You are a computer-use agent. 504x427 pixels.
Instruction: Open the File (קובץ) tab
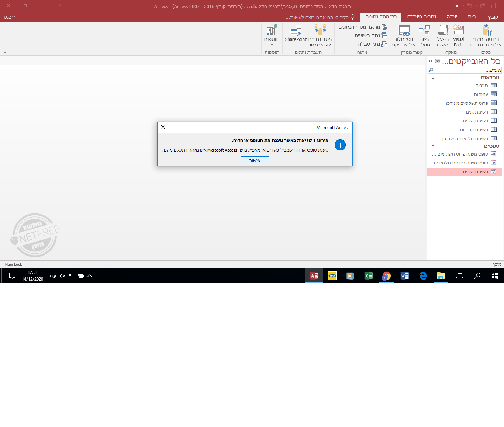coord(493,17)
